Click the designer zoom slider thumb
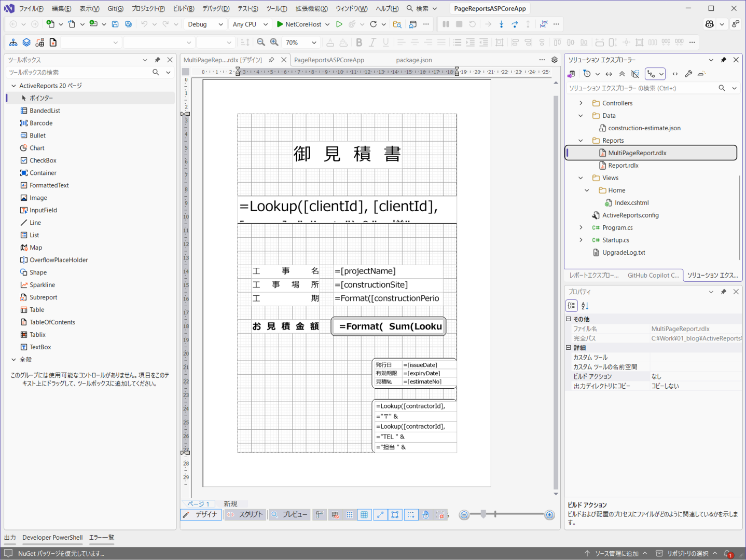Screen dimensions: 746x560 point(483,514)
